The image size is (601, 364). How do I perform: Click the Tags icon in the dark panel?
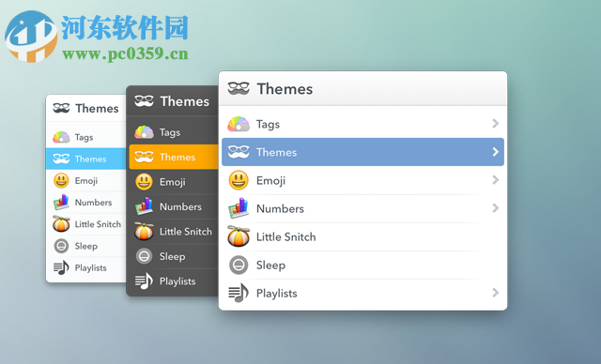point(144,132)
